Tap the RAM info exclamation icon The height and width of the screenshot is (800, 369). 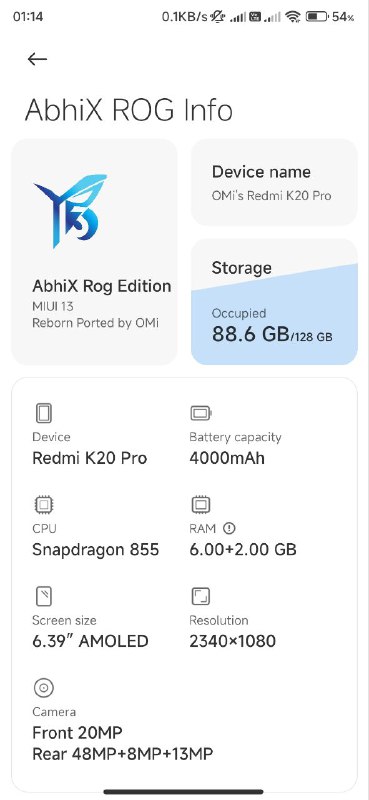230,528
